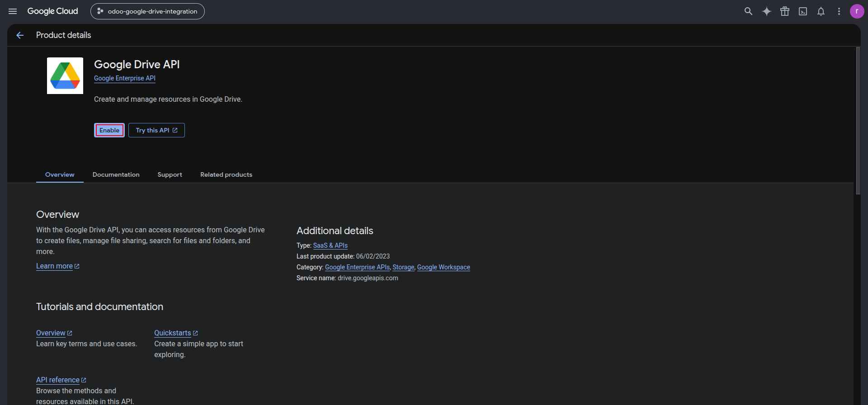
Task: Enable the Google Drive API
Action: click(x=109, y=130)
